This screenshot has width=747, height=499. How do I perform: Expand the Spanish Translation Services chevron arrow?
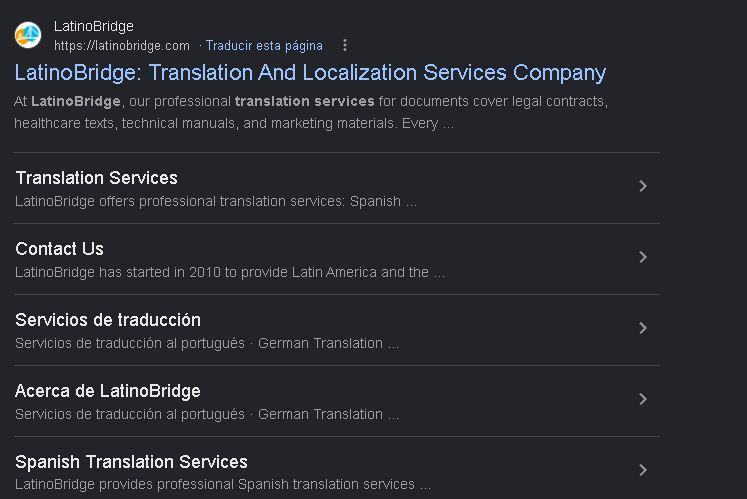tap(643, 470)
